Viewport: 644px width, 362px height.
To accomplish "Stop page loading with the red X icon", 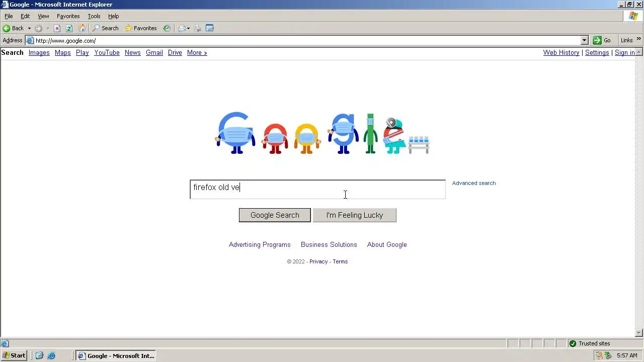I will 57,28.
